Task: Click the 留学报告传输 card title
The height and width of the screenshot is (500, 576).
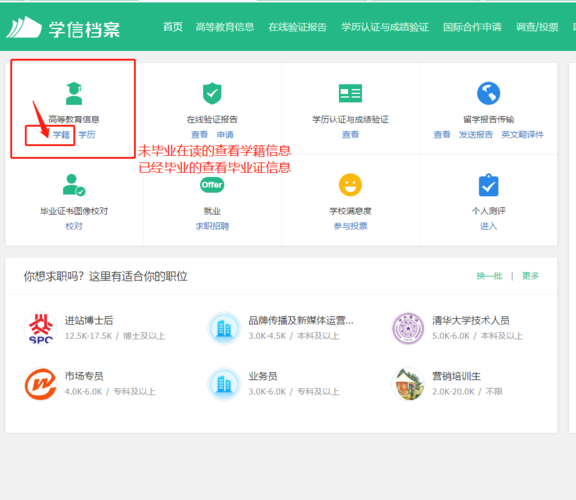Action: coord(488,119)
